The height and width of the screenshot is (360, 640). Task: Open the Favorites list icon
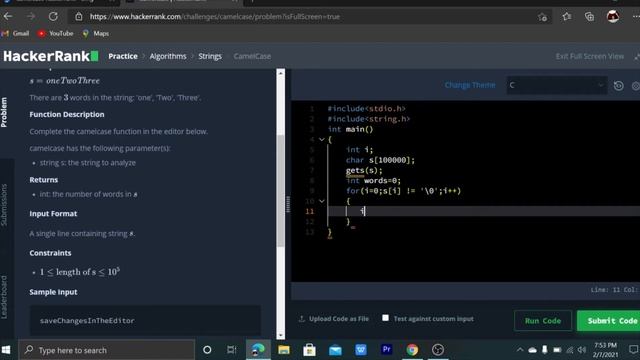click(x=567, y=17)
